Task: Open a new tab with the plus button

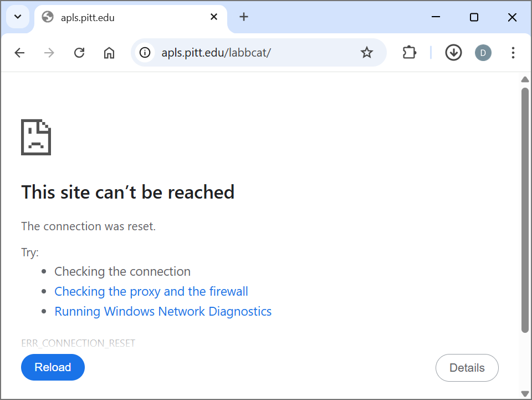Action: 244,17
